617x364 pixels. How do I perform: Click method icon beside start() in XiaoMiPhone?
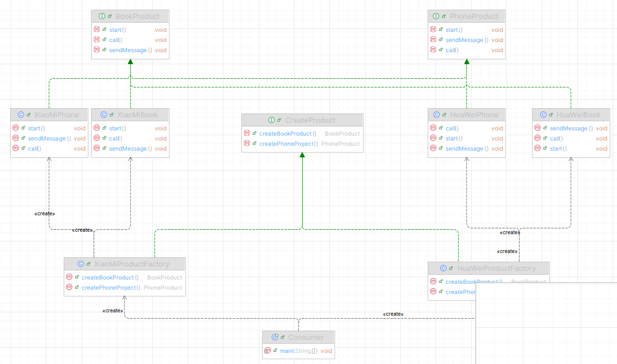(x=15, y=128)
